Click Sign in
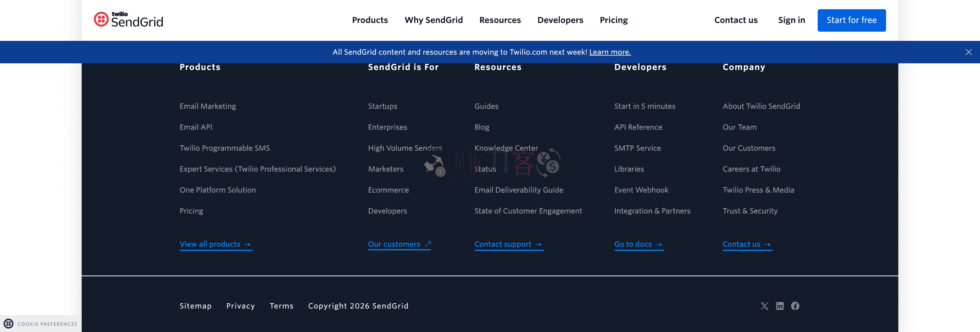The width and height of the screenshot is (980, 332). click(x=791, y=20)
